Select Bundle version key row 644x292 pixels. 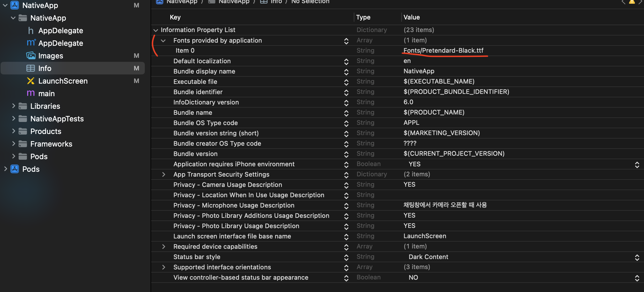[x=195, y=154]
